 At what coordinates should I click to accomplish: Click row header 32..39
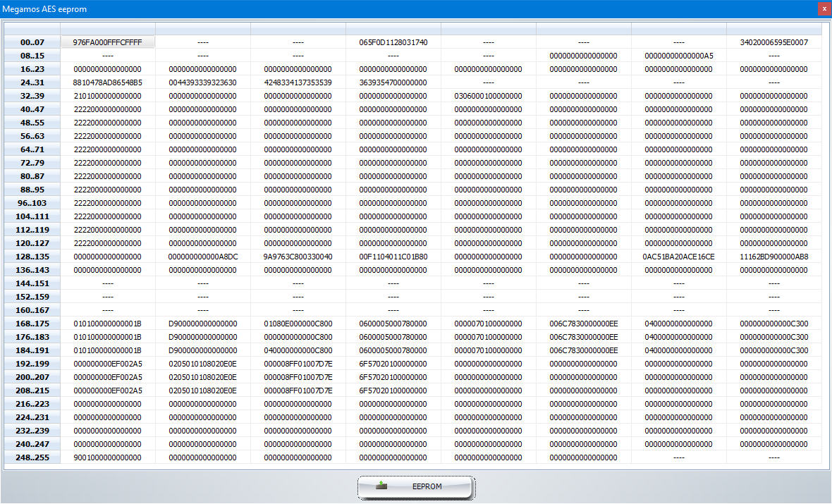[32, 96]
